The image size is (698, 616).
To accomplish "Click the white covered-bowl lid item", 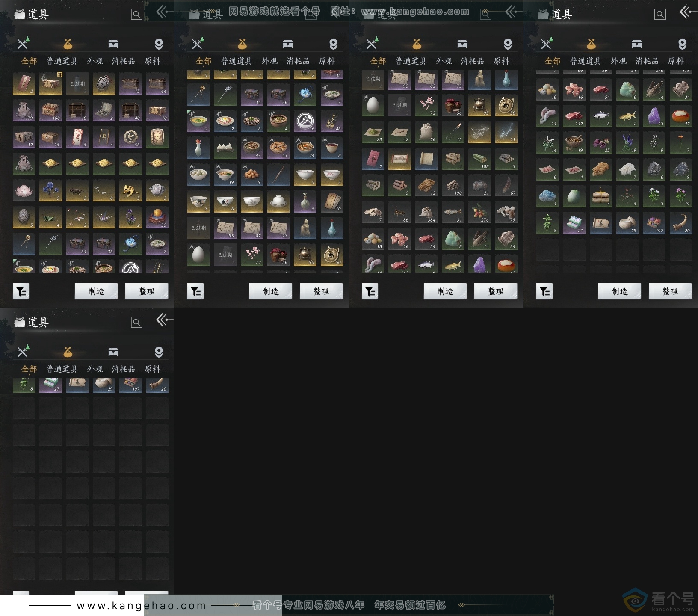I will [x=278, y=201].
